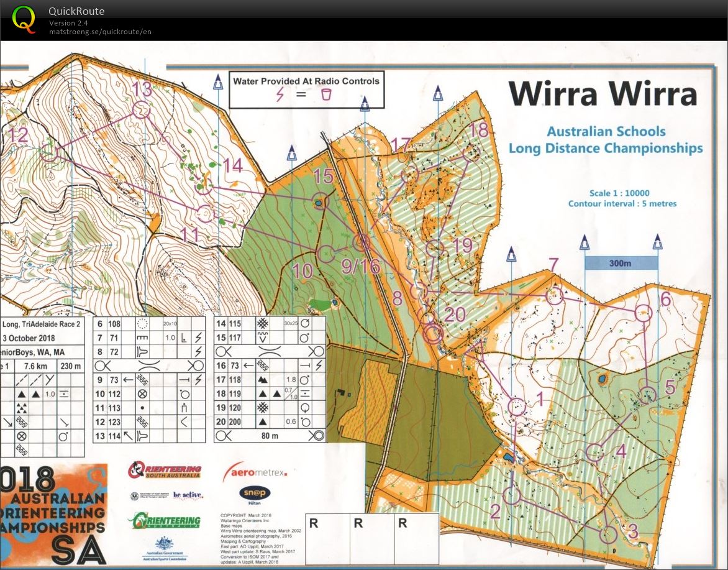Screen dimensions: 728x570
Task: Select control circle 13 on map
Action: point(142,110)
